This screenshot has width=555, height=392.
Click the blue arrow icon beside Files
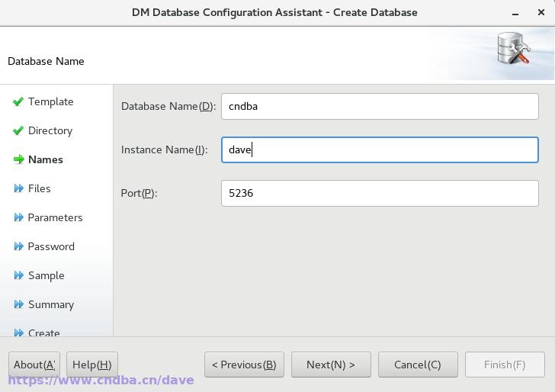coord(19,188)
